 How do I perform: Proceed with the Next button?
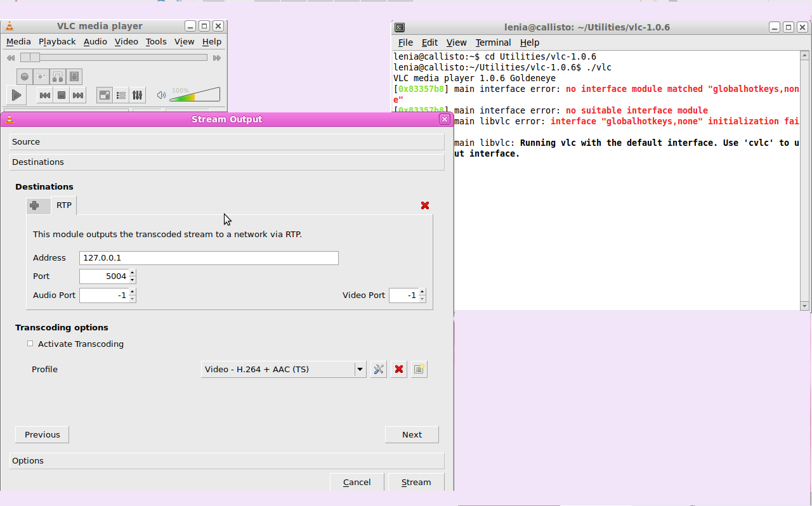(412, 434)
